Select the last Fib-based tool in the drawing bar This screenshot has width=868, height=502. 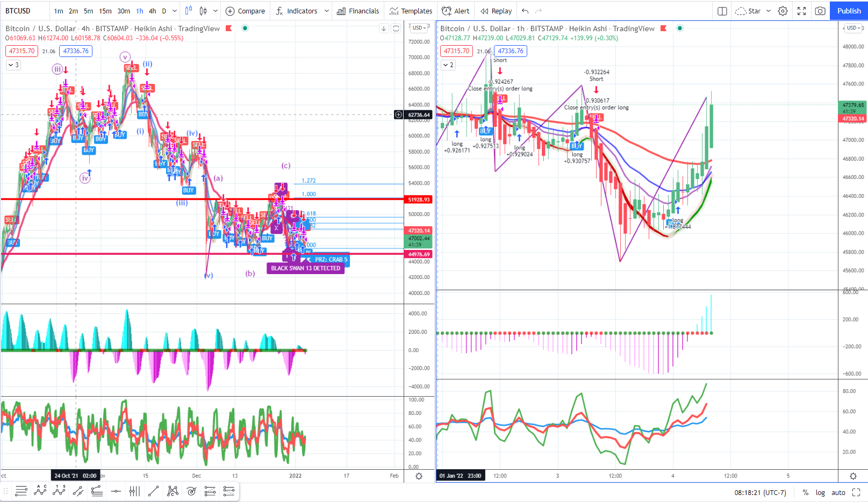click(229, 491)
